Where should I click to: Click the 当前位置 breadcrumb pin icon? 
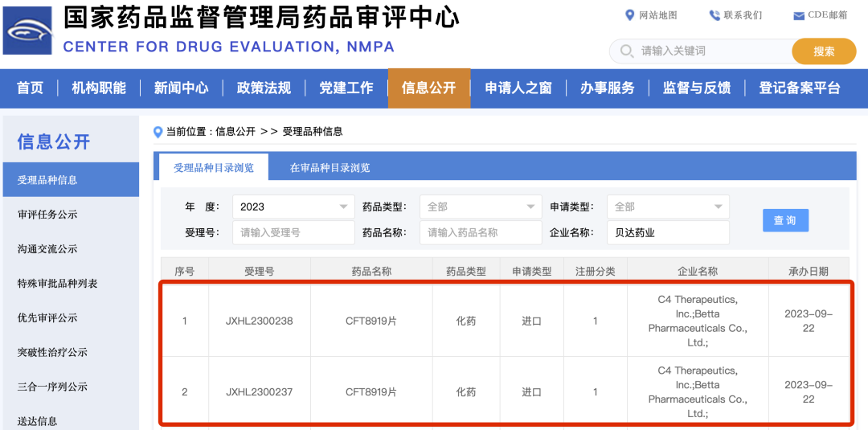pos(158,132)
